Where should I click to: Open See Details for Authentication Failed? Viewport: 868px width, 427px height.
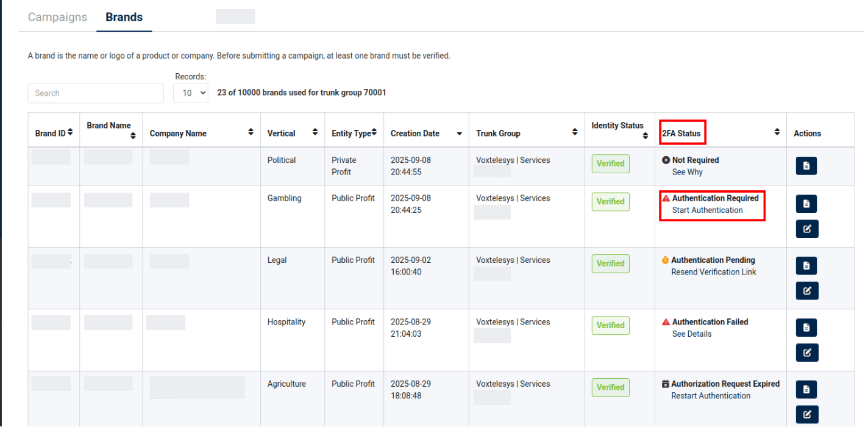click(691, 334)
